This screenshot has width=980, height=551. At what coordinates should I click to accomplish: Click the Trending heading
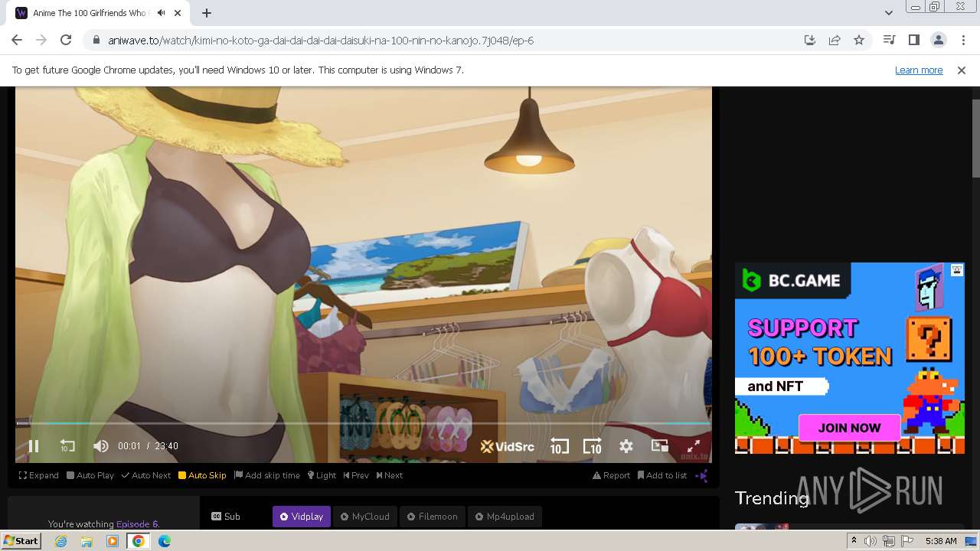click(772, 498)
